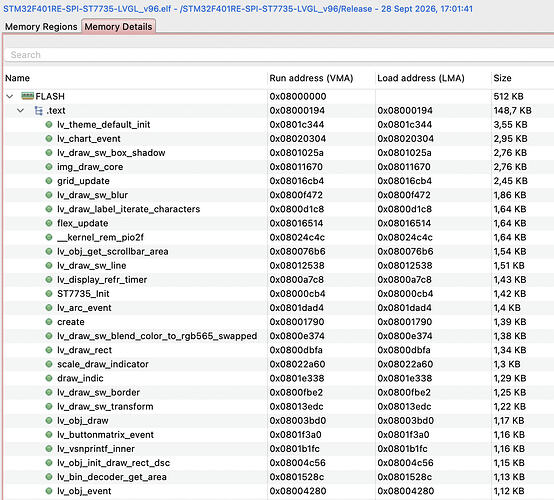Click green symbol icon for draw_indic

click(49, 378)
